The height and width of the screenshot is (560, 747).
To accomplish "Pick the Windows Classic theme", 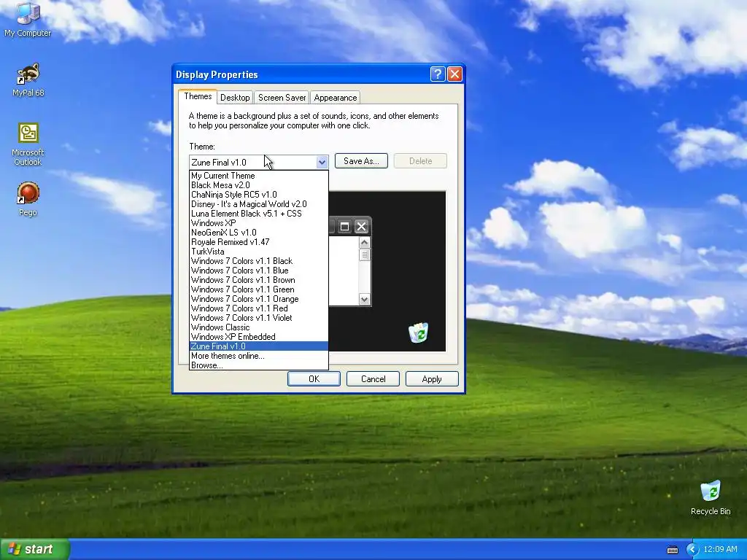I will point(259,327).
